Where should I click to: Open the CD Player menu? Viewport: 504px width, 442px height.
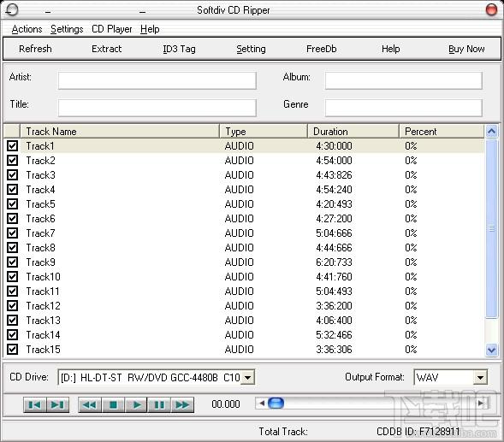[x=112, y=29]
